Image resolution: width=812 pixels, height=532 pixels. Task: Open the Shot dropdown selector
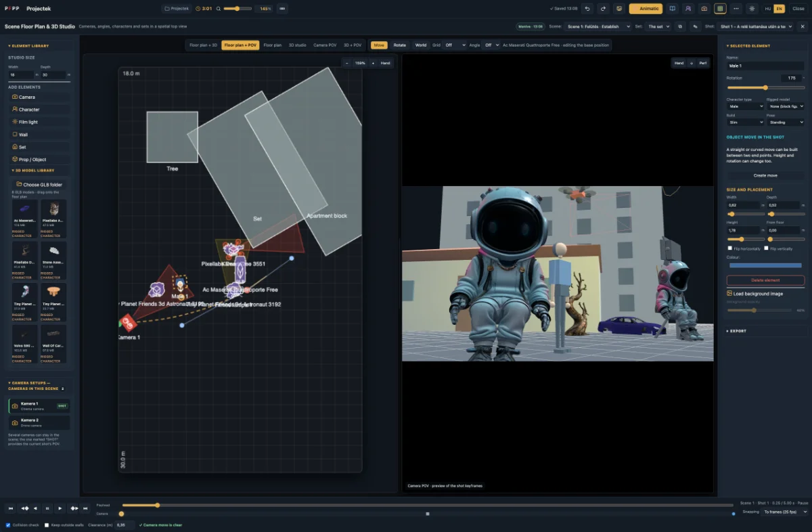[x=755, y=26]
